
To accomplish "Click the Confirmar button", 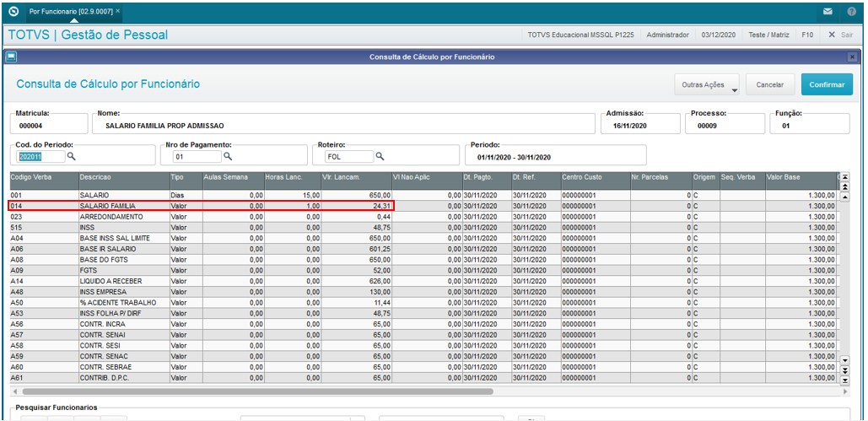I will 827,84.
